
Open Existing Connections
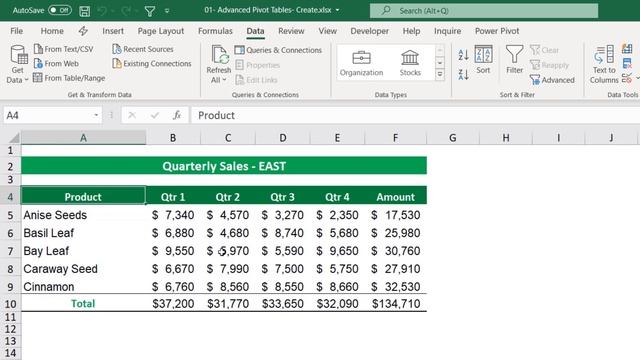point(152,64)
